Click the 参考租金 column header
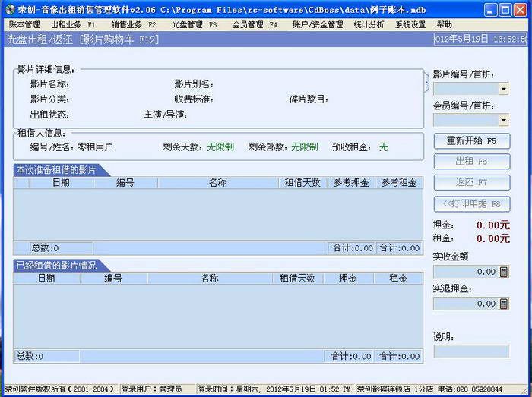 [399, 183]
